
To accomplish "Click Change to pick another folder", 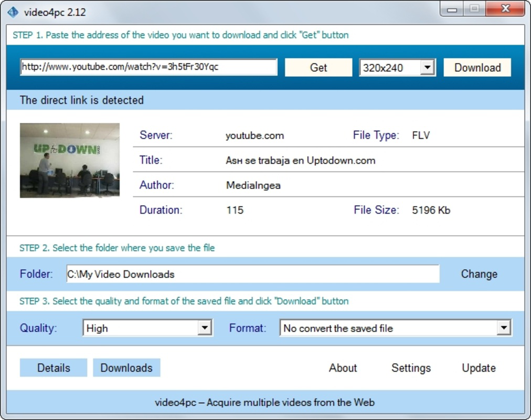I will 479,274.
